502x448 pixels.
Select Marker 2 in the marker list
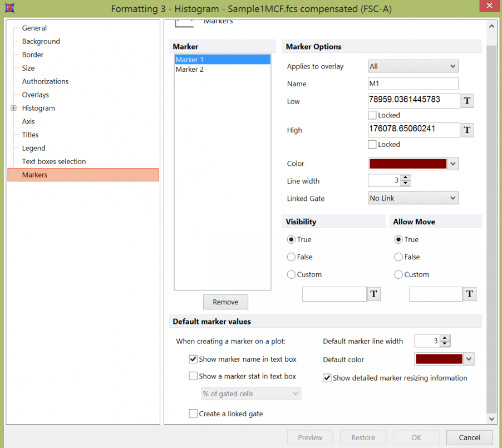tap(190, 70)
